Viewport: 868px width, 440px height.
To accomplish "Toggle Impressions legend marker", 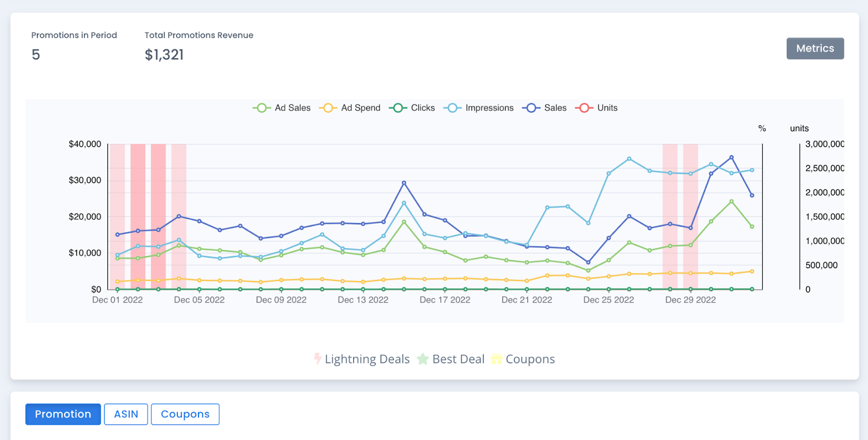I will click(452, 108).
